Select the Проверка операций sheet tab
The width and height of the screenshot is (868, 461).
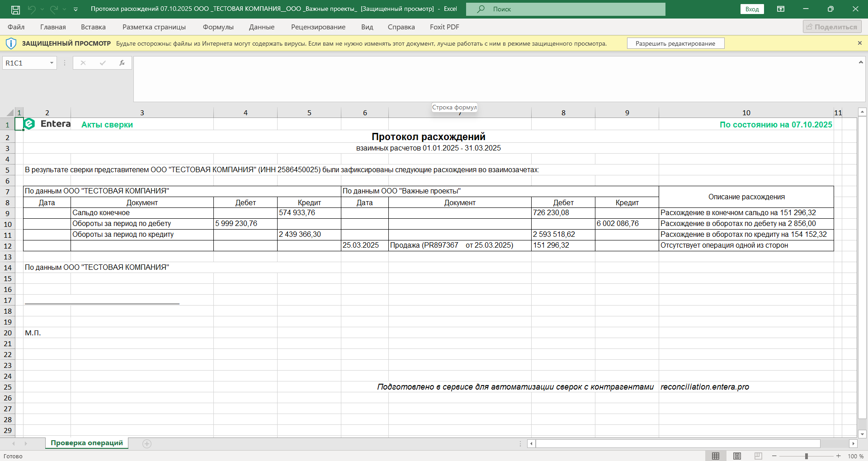point(87,443)
